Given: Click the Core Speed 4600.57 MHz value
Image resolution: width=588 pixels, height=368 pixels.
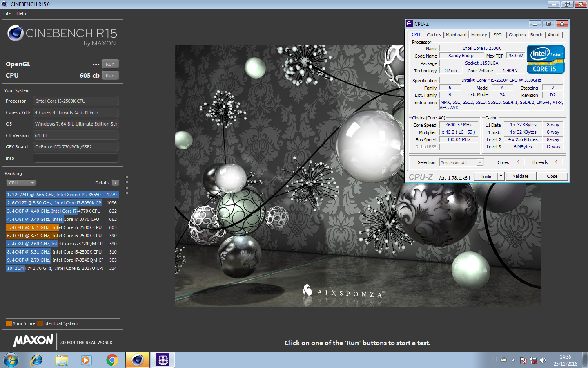Looking at the screenshot, I should tap(459, 125).
